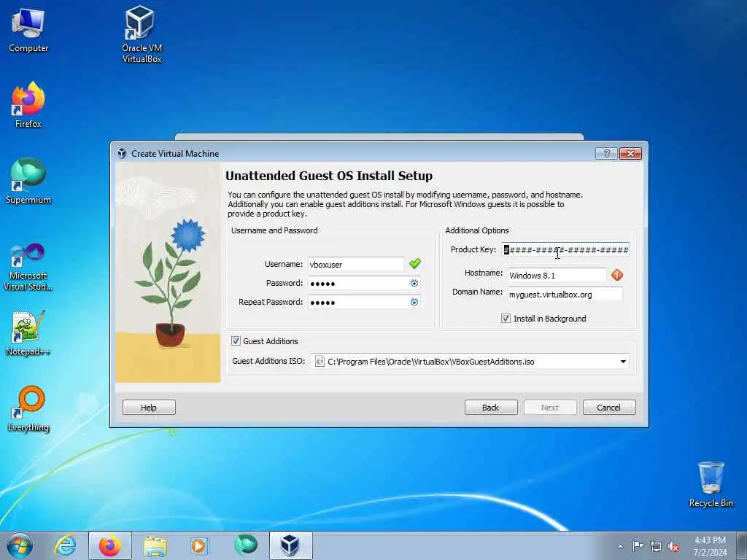Open the taskbar clock showing 4:43 PM
Viewport: 747px width, 560px height.
coord(710,546)
